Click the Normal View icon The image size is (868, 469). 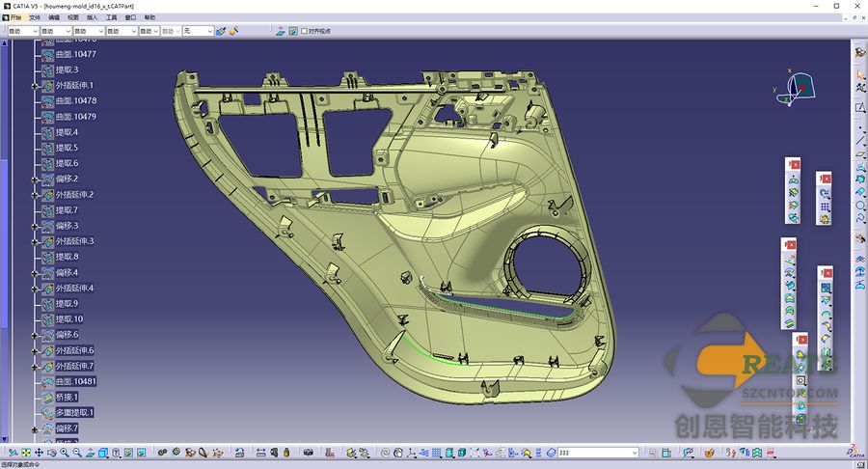pyautogui.click(x=90, y=453)
